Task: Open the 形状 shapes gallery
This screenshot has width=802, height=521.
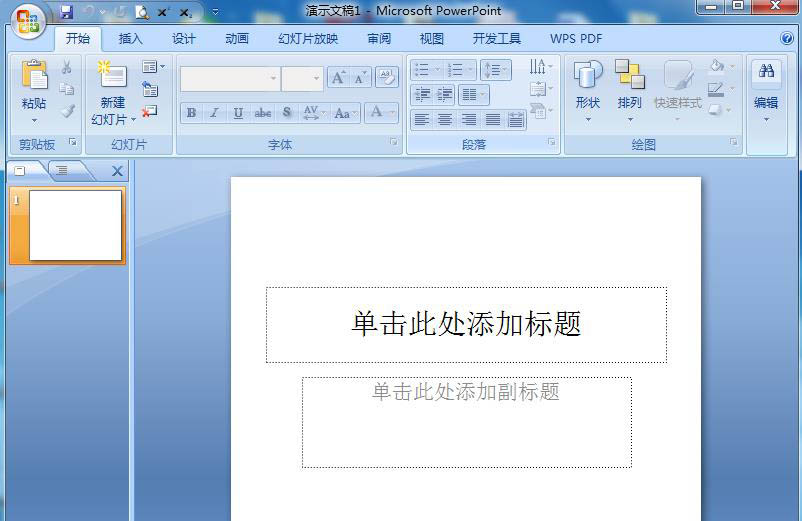Action: click(588, 91)
